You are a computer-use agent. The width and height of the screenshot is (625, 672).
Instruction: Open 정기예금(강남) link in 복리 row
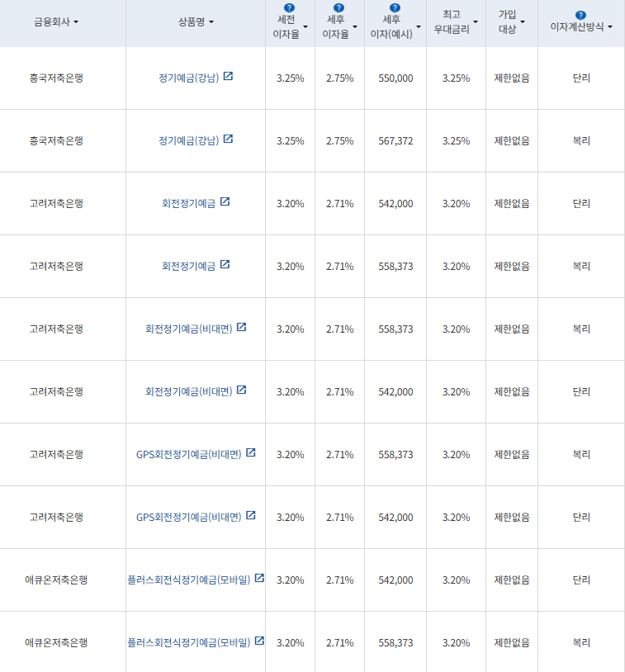188,140
